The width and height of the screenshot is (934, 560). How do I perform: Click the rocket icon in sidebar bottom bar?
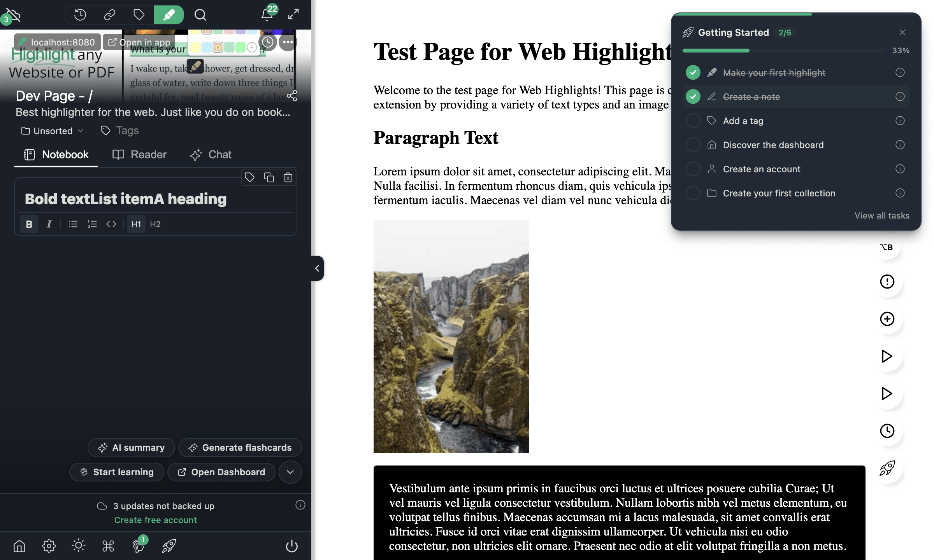point(169,546)
